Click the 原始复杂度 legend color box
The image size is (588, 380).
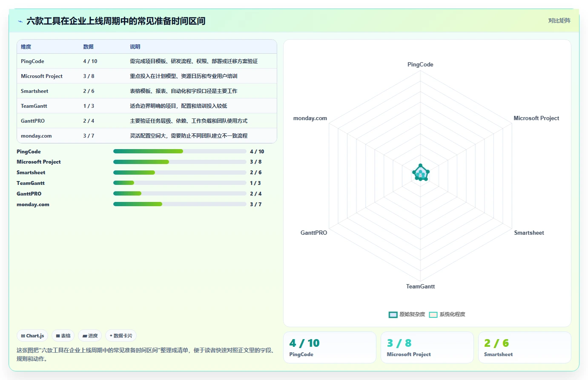tap(393, 315)
